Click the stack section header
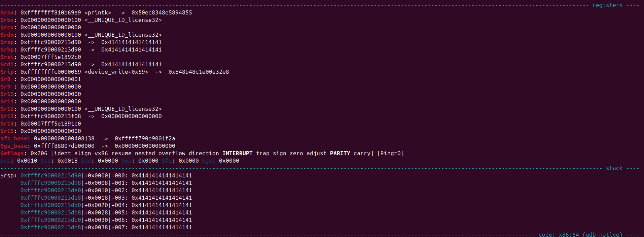644x237 pixels. coord(614,168)
